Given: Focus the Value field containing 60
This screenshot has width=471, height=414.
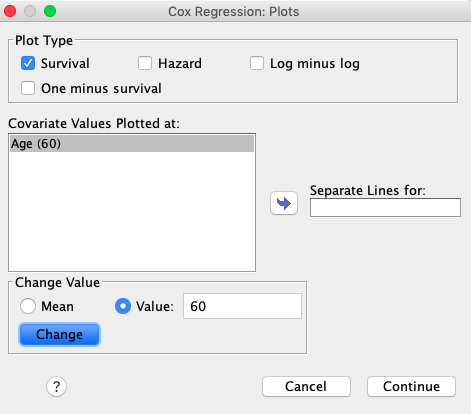Looking at the screenshot, I should [x=242, y=306].
